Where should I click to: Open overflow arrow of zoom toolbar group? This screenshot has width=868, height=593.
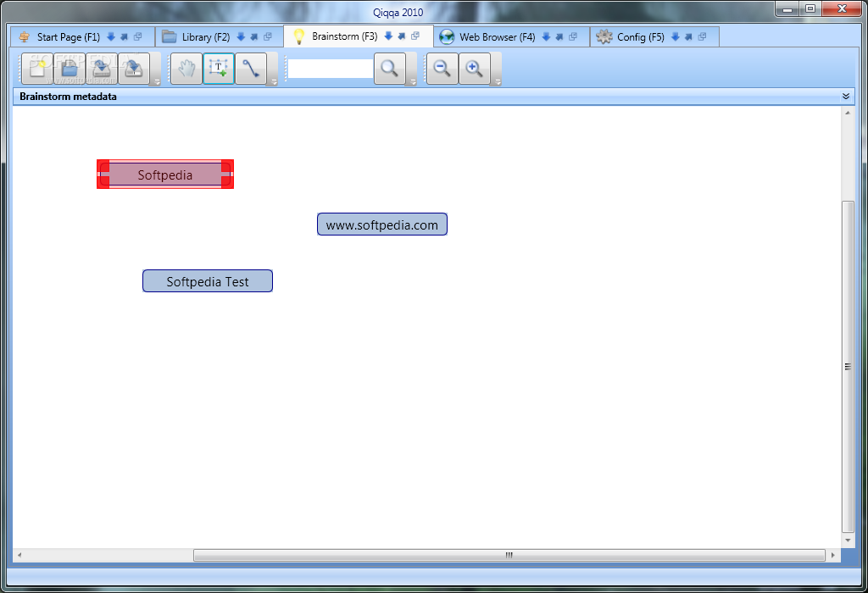tap(497, 82)
